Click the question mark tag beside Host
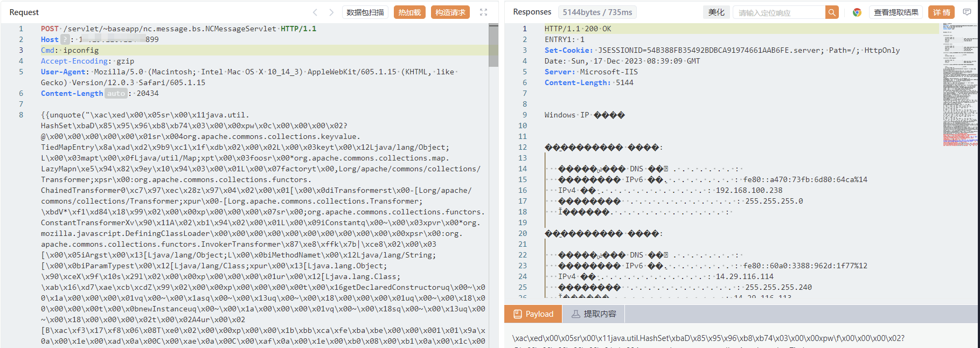The height and width of the screenshot is (348, 980). point(65,39)
